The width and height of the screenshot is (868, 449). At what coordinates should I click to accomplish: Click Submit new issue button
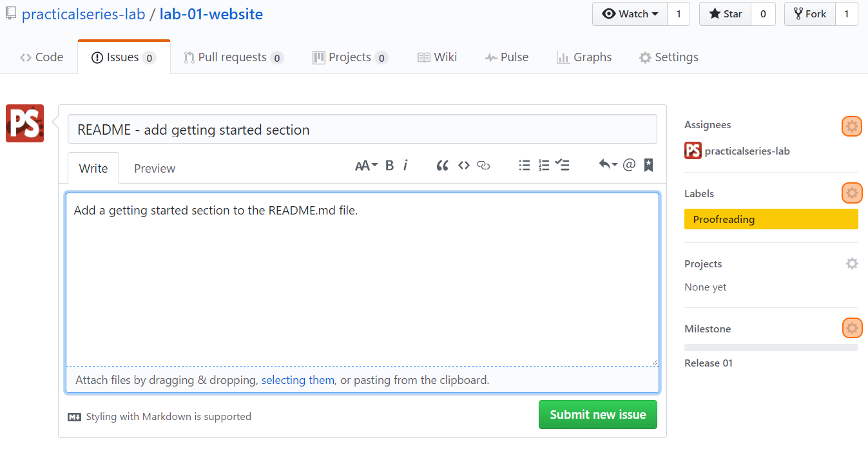coord(598,415)
